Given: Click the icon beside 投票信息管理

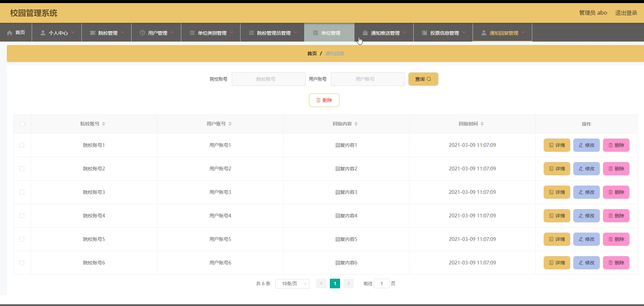Looking at the screenshot, I should (425, 33).
